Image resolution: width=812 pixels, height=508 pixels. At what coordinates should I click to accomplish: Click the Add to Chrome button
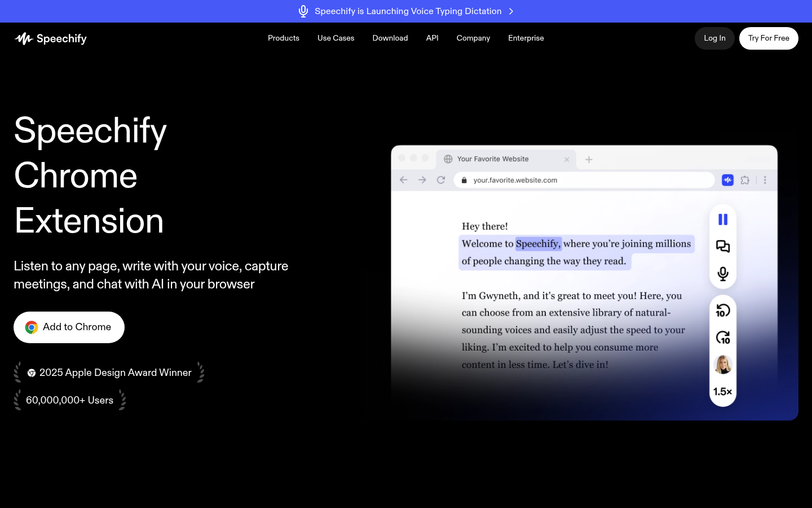pos(69,327)
